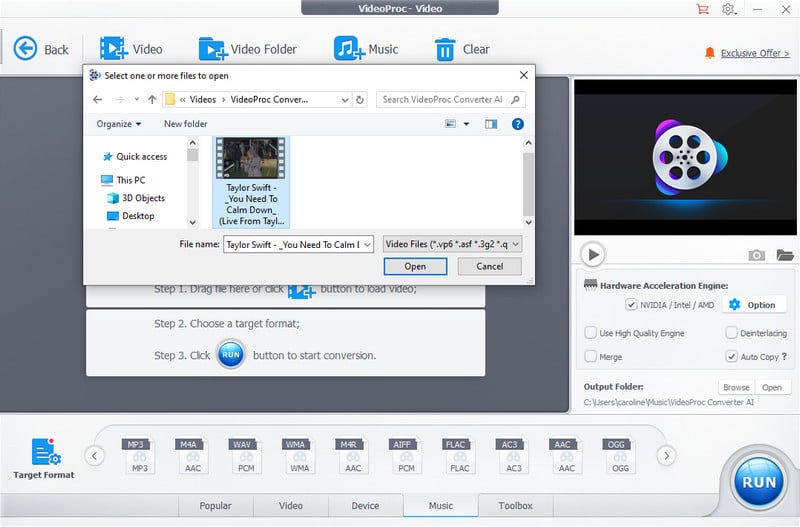Image resolution: width=800 pixels, height=527 pixels.
Task: Switch to the Music tab
Action: (441, 506)
